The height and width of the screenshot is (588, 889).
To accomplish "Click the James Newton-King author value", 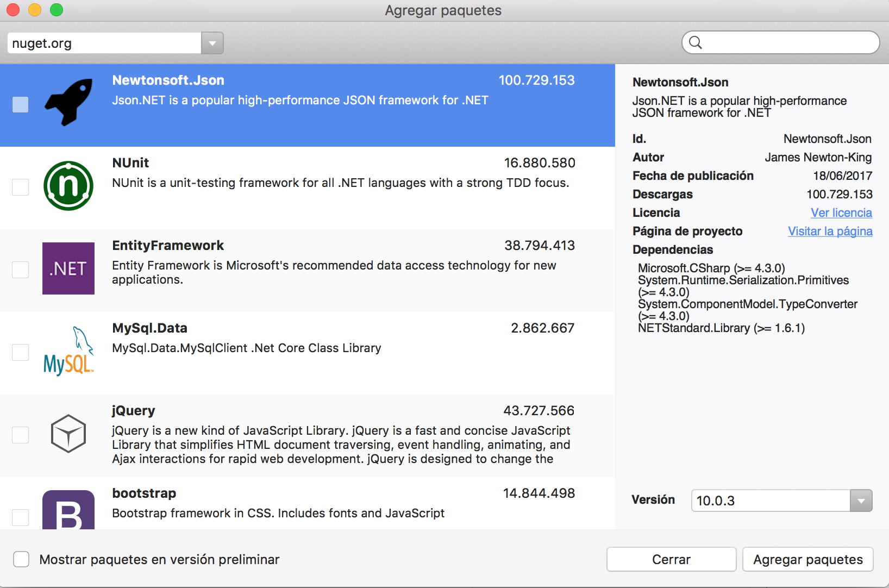I will coord(818,157).
